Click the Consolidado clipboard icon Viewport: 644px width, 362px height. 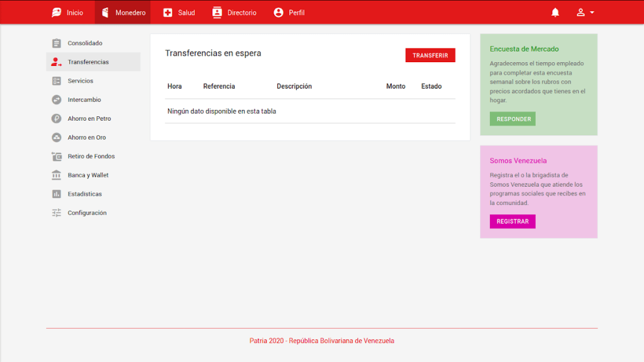[x=57, y=43]
